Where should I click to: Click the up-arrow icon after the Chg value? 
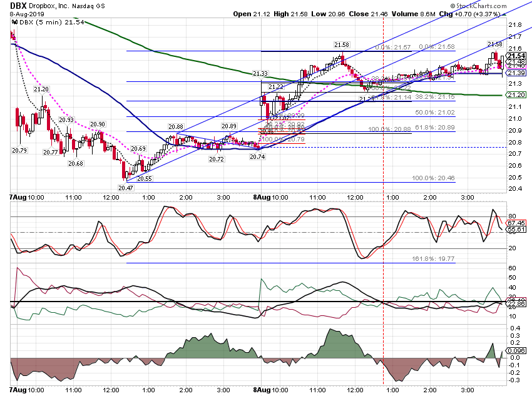(x=504, y=14)
